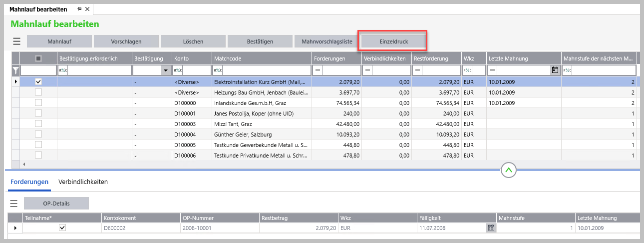Switch to the Verbindlichkeiten tab

tap(83, 182)
